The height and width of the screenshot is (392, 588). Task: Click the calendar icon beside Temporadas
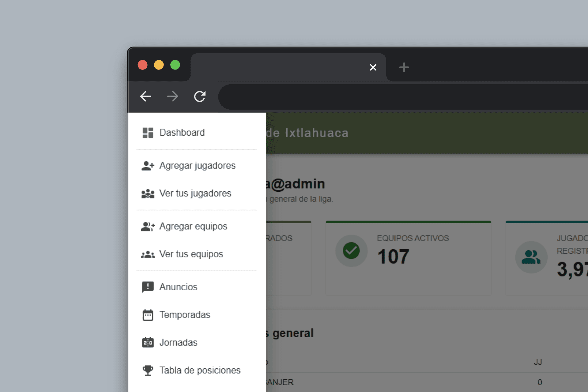pyautogui.click(x=148, y=315)
